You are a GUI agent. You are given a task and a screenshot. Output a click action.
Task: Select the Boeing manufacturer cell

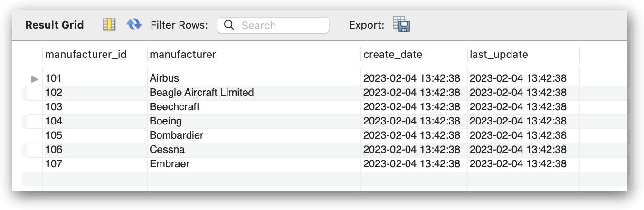point(166,121)
